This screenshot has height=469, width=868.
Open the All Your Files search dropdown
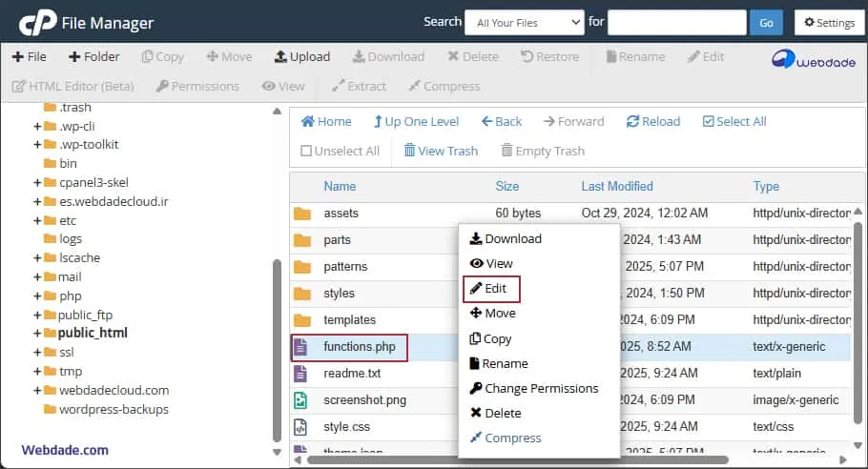click(524, 22)
